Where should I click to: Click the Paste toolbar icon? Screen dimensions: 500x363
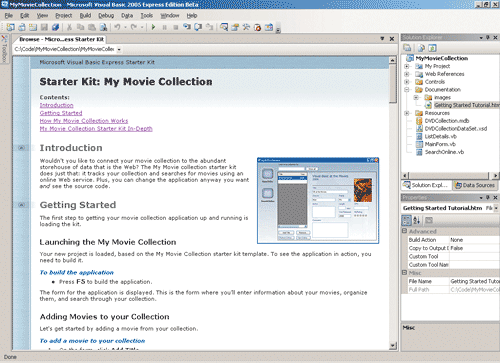[92, 27]
